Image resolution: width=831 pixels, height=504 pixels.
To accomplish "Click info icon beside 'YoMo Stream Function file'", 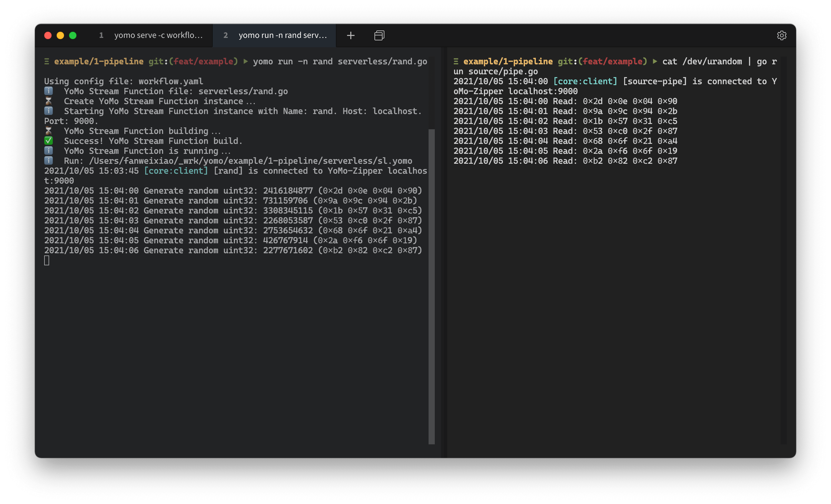I will click(49, 91).
